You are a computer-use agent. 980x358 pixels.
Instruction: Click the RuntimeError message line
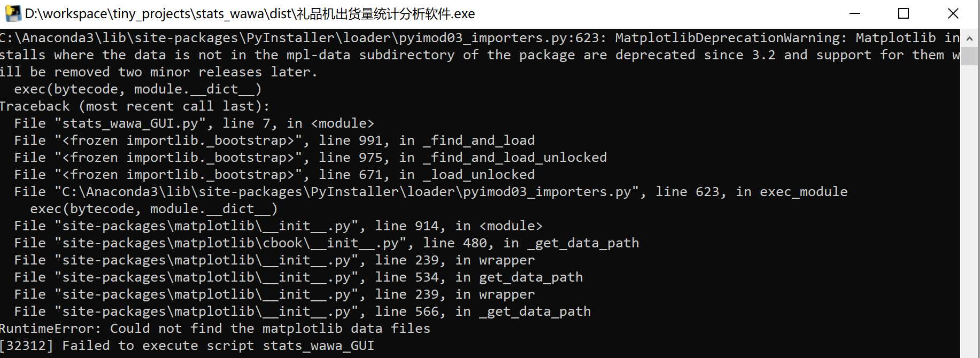pos(215,329)
